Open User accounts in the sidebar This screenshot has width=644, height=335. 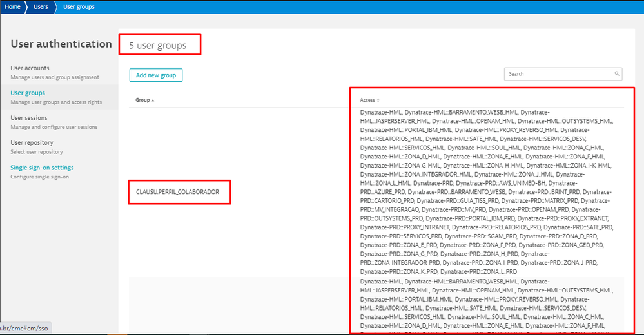30,68
